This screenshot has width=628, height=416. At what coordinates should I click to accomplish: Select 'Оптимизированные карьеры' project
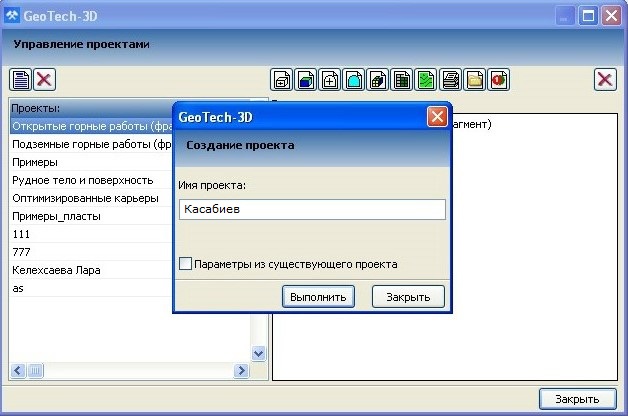point(91,198)
